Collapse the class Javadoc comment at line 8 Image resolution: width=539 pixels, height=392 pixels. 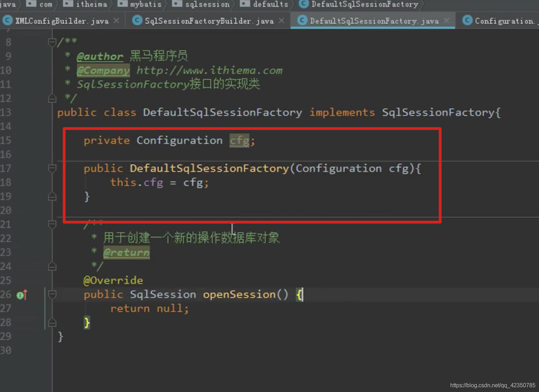[x=52, y=43]
